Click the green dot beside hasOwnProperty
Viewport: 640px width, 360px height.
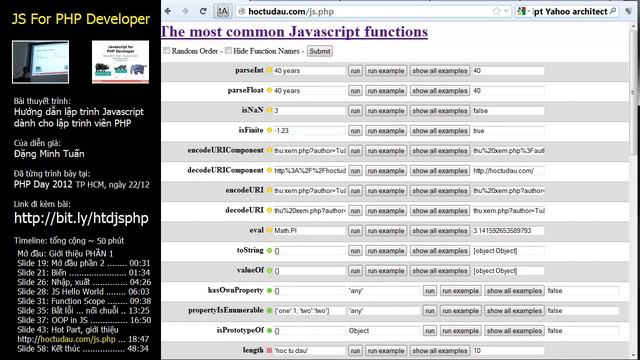[x=269, y=290]
